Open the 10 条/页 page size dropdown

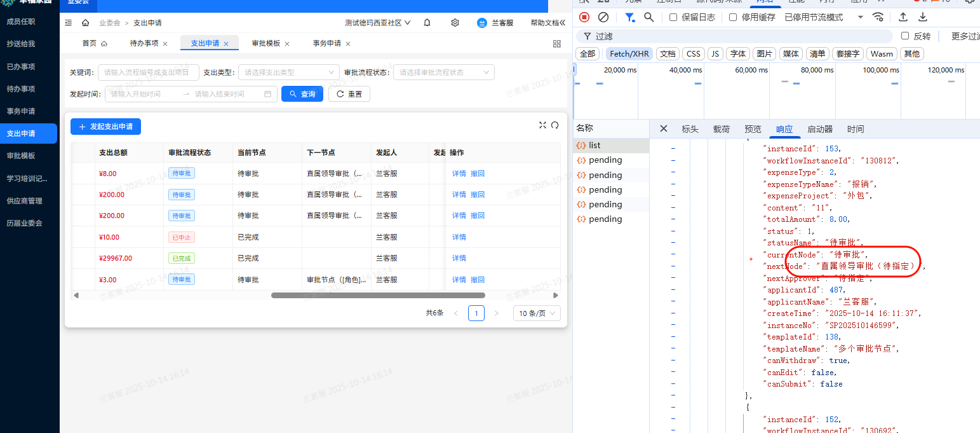pyautogui.click(x=537, y=313)
